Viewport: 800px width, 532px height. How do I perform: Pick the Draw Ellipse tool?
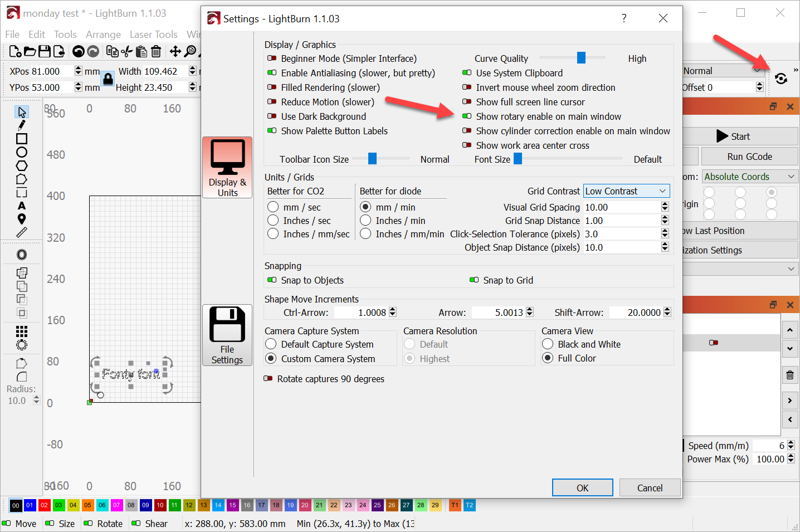[22, 152]
